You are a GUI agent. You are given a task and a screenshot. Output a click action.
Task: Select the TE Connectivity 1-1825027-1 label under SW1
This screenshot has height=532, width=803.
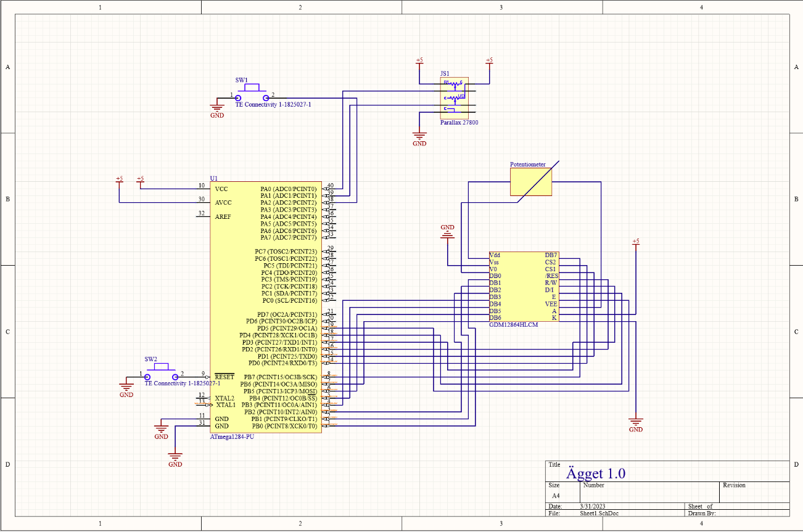pyautogui.click(x=273, y=105)
